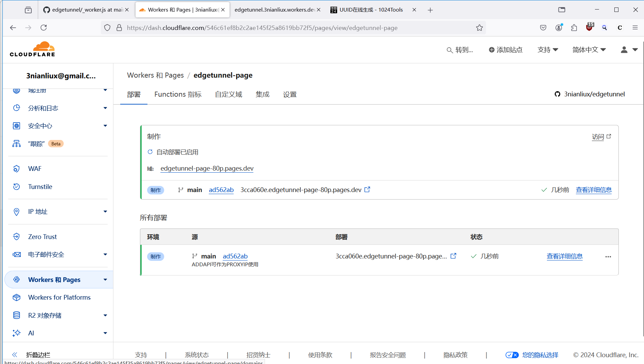Viewport: 644px width, 364px height.
Task: Expand the 电子邮件安全 sidebar section
Action: (105, 254)
